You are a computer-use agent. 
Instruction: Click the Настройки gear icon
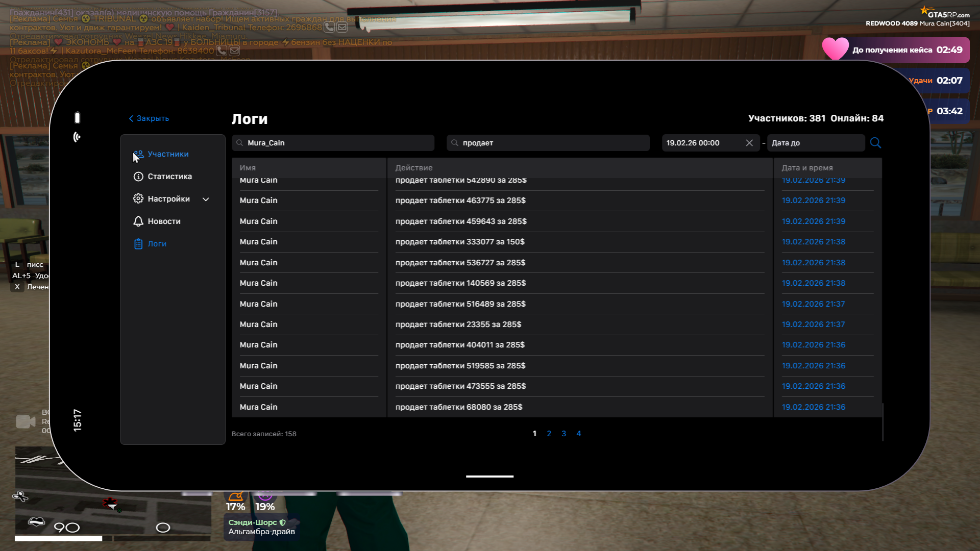[138, 199]
